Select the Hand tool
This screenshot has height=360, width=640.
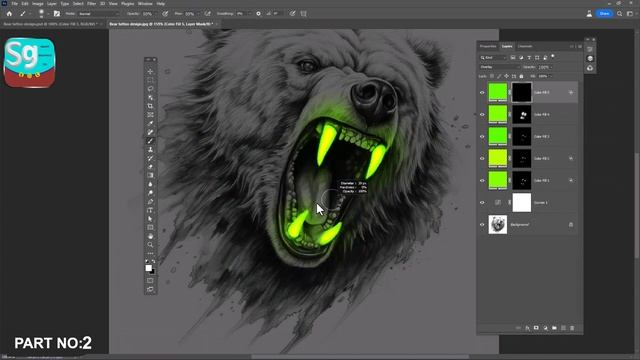click(150, 236)
